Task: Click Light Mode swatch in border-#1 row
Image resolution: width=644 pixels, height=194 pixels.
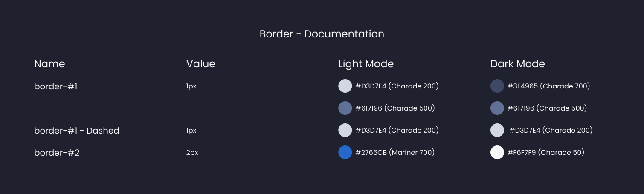Action: [x=345, y=86]
